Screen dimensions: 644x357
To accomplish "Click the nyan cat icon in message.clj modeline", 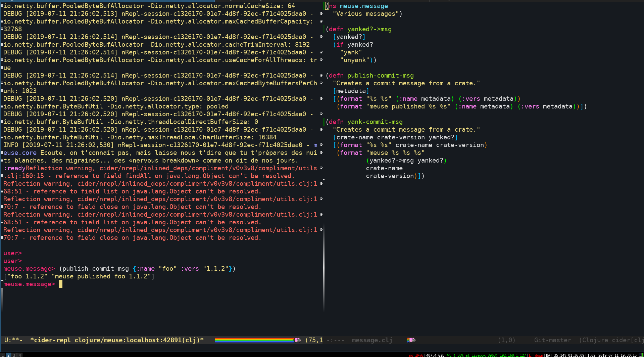I will click(412, 340).
